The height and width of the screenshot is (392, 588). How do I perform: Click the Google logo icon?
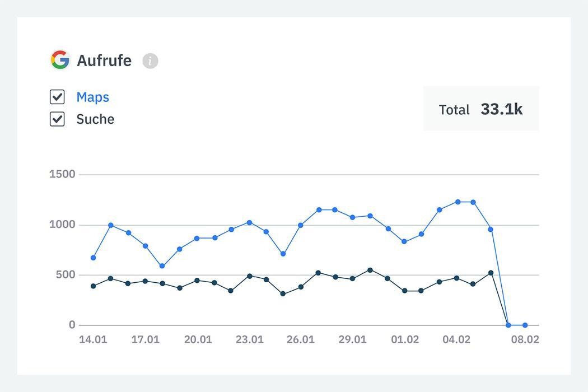coord(60,60)
